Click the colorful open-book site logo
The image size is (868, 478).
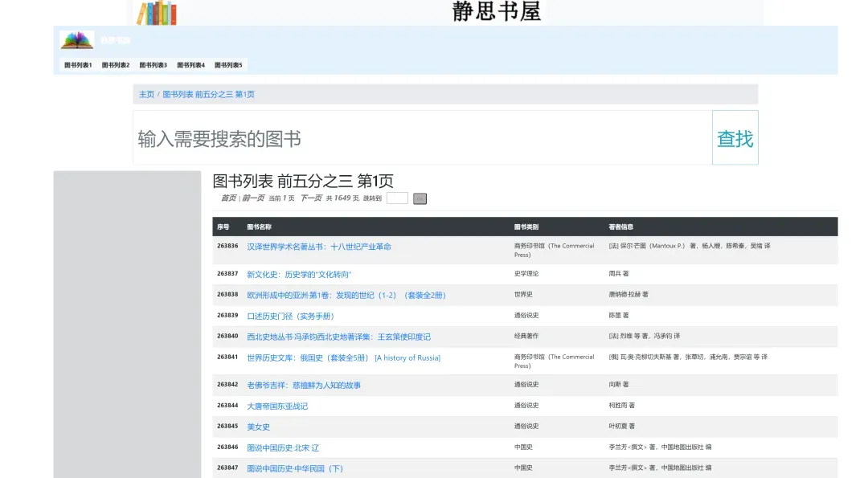pos(77,40)
